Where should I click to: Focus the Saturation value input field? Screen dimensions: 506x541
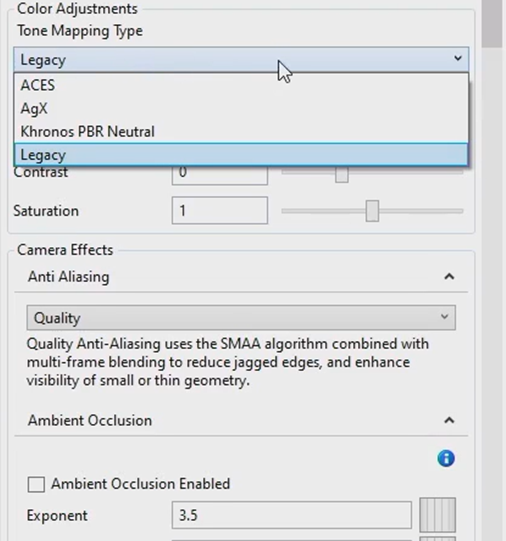point(220,210)
